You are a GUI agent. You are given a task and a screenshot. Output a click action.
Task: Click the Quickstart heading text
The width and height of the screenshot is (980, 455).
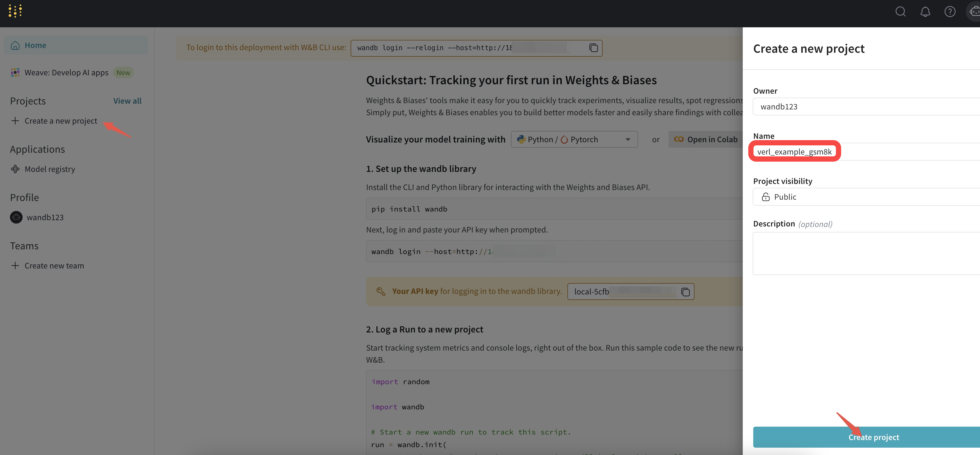click(x=511, y=80)
